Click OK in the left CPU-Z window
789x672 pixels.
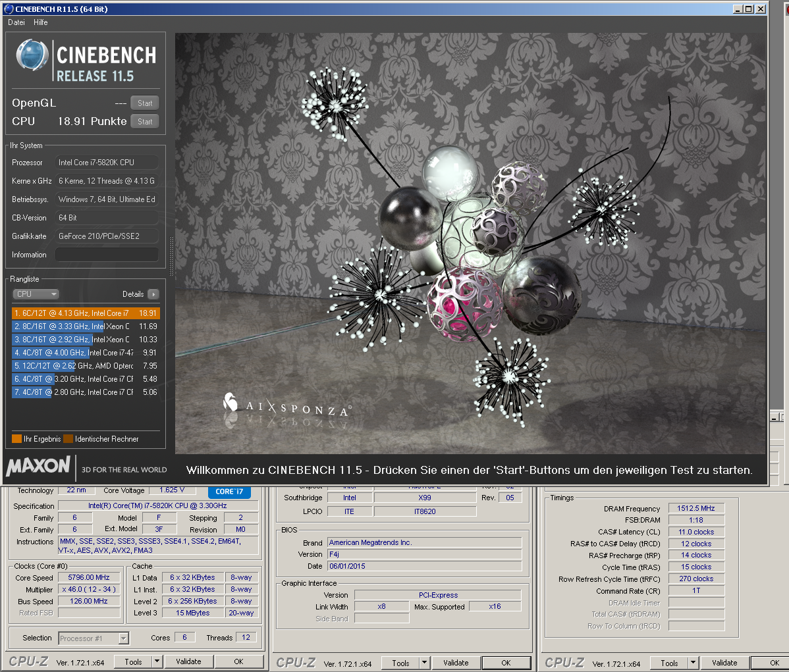pos(238,662)
